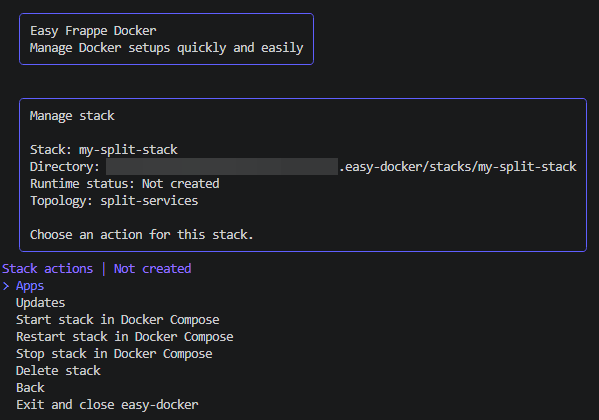Select Restart stack in Docker Compose
599x420 pixels.
125,337
